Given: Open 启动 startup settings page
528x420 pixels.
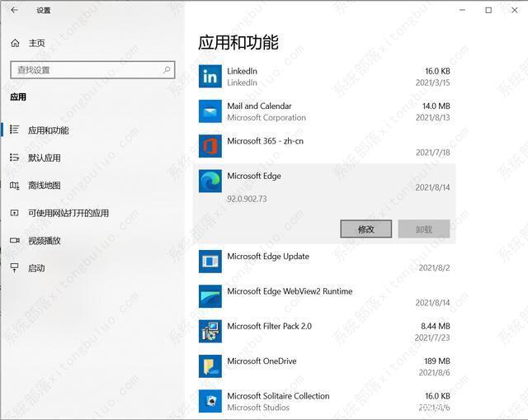Looking at the screenshot, I should click(36, 268).
